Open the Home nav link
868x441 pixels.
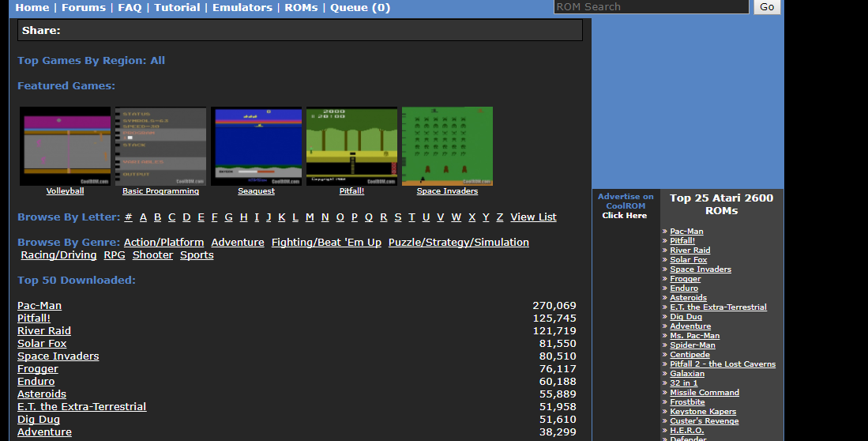32,7
